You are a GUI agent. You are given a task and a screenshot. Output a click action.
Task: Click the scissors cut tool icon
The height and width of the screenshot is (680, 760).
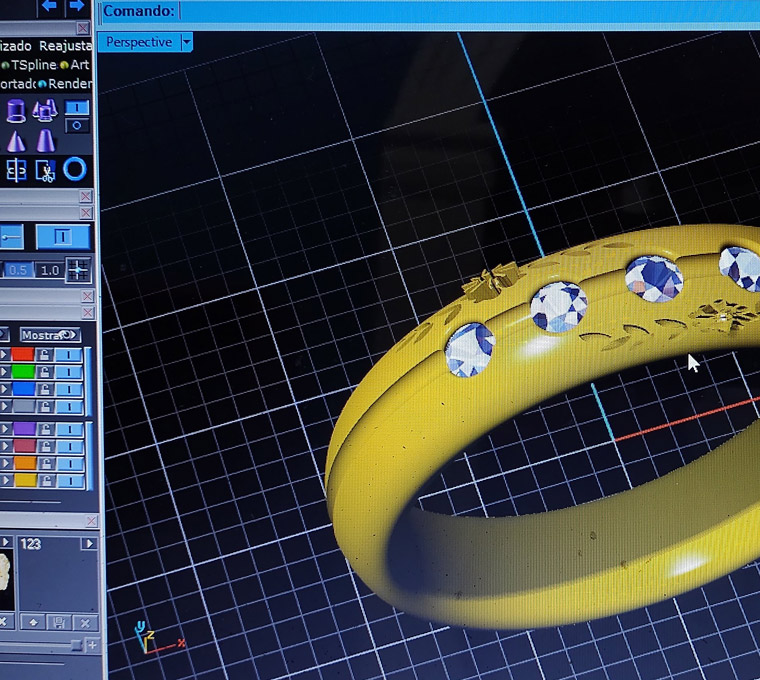[45, 170]
